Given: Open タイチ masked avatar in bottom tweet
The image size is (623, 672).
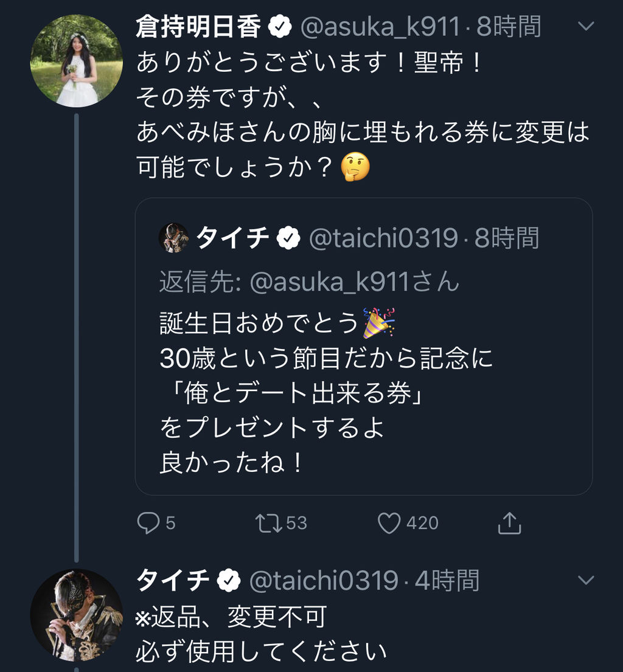Looking at the screenshot, I should (x=77, y=615).
